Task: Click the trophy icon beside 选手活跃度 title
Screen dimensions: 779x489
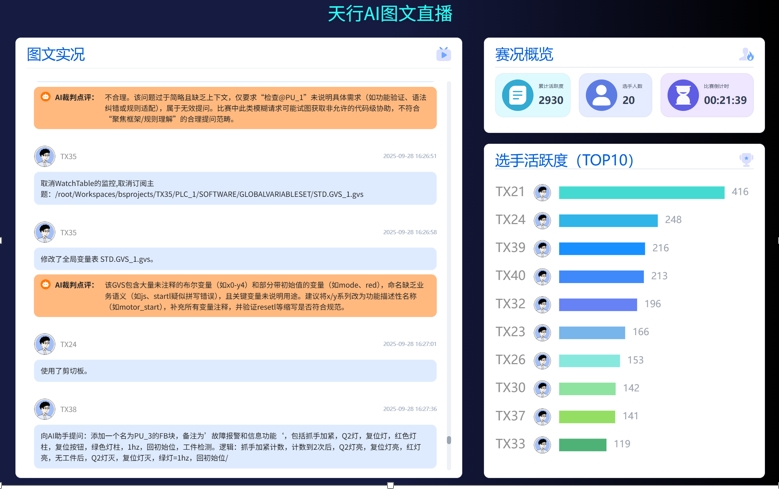Action: (x=746, y=159)
